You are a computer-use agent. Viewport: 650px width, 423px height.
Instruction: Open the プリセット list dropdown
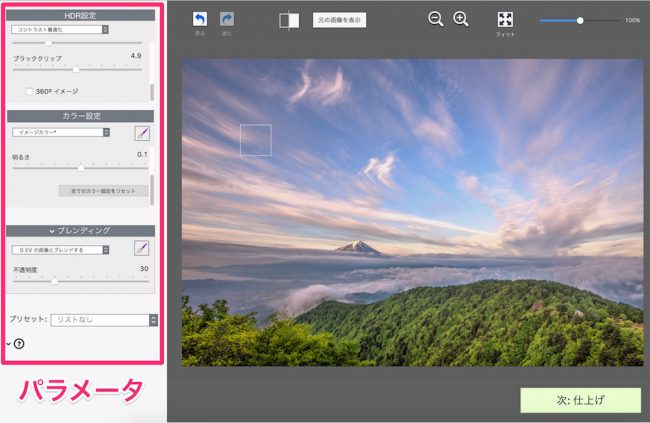[x=104, y=320]
